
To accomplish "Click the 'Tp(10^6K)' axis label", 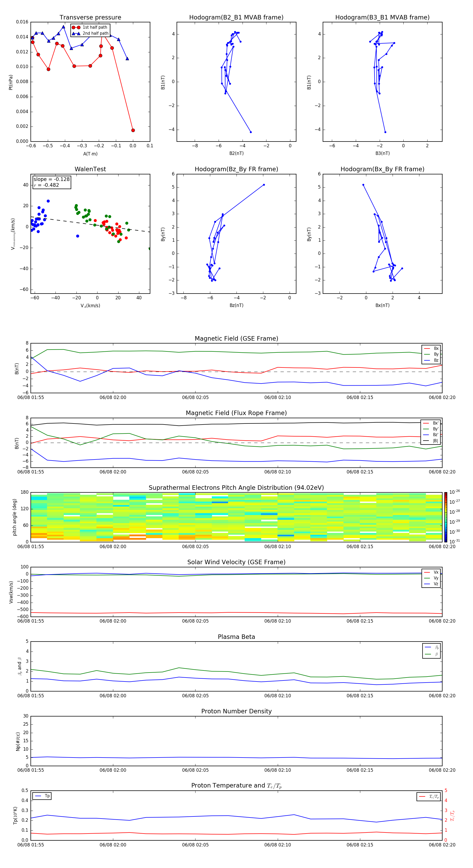I will pyautogui.click(x=15, y=816).
